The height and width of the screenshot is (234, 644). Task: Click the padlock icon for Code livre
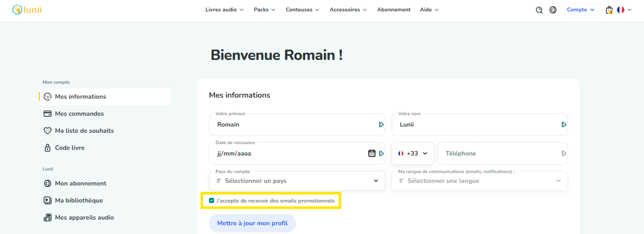(x=48, y=148)
